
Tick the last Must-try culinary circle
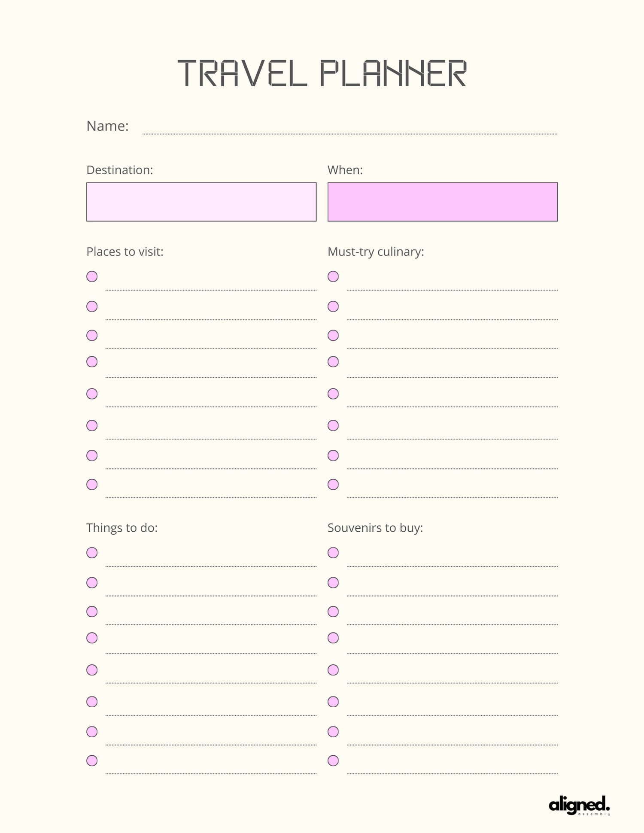(x=333, y=485)
